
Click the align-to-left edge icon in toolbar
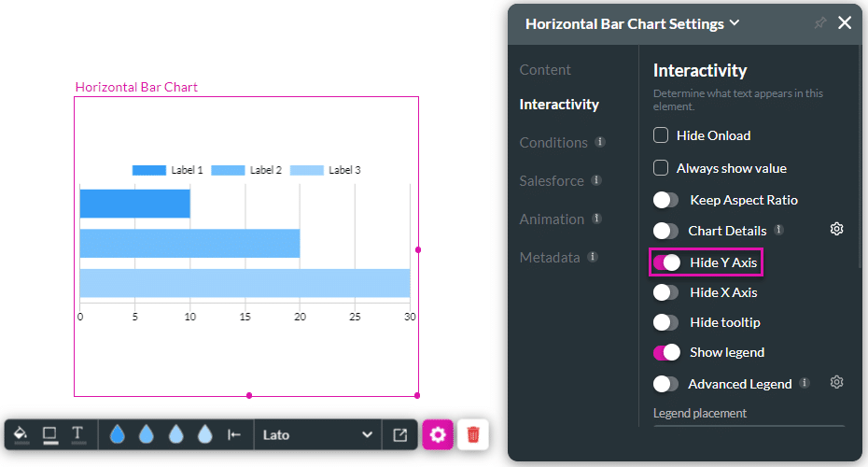click(x=234, y=434)
